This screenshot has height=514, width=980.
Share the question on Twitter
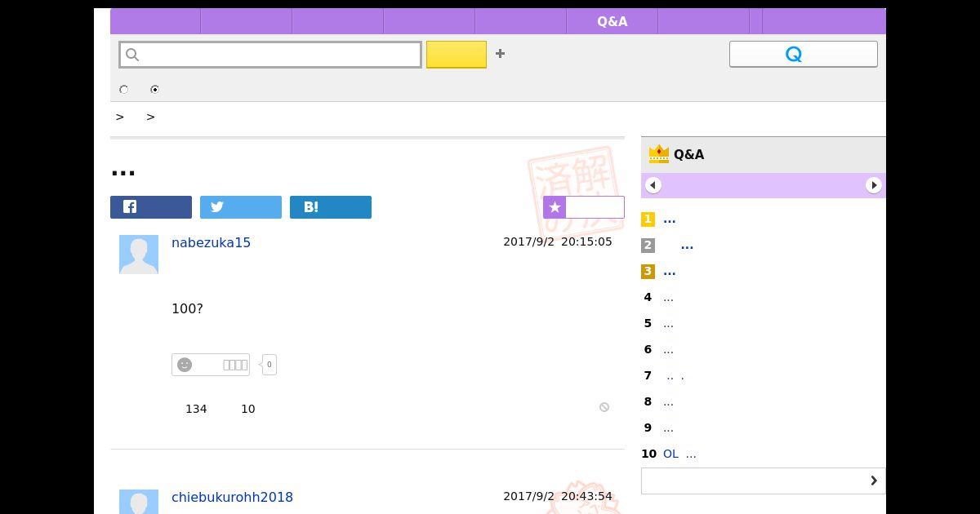[x=241, y=207]
